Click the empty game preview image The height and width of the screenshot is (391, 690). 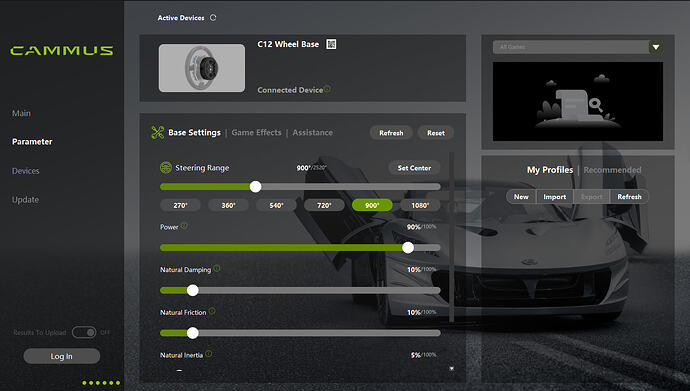point(578,101)
